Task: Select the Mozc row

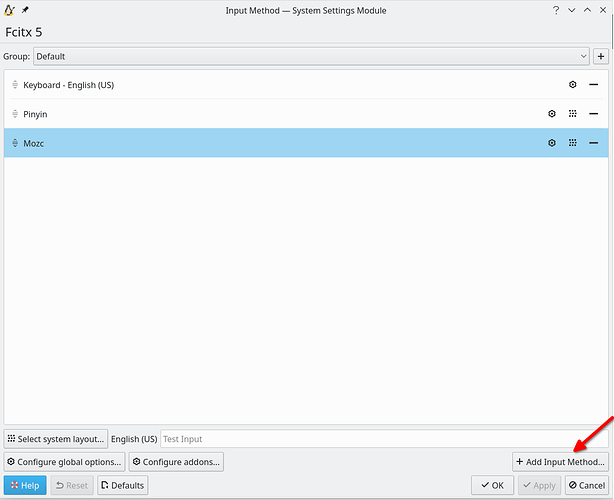Action: coord(306,143)
